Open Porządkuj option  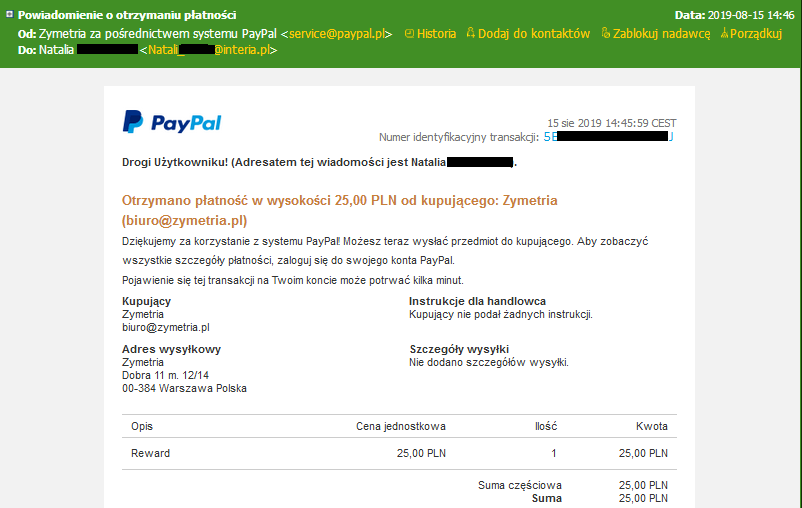pos(756,34)
